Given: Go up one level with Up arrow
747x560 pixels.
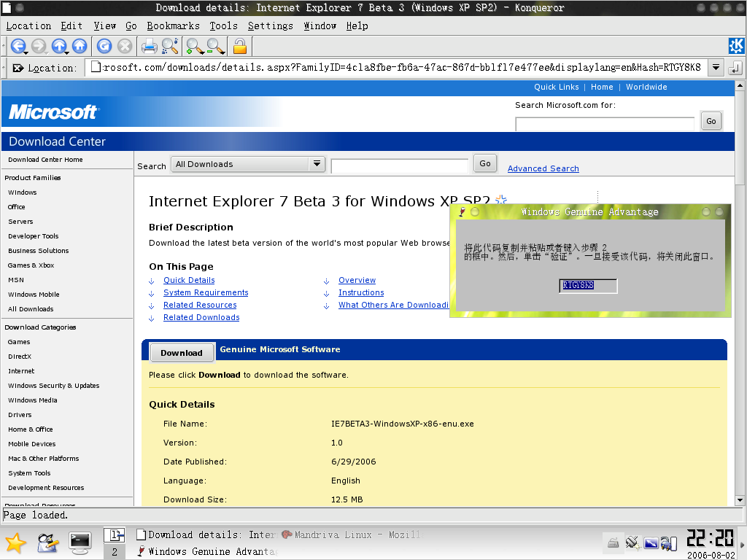Looking at the screenshot, I should click(58, 46).
